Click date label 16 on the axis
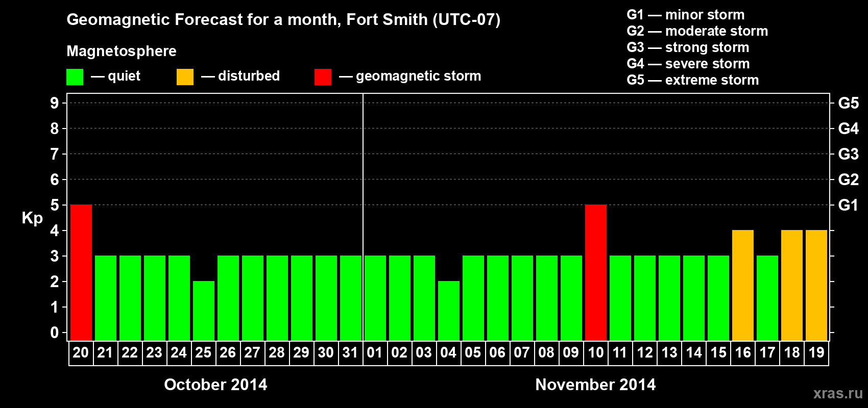Viewport: 868px width, 408px height. point(743,352)
